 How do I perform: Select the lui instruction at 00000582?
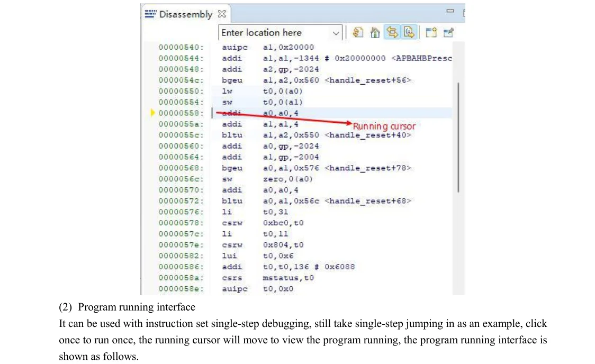[x=229, y=256]
